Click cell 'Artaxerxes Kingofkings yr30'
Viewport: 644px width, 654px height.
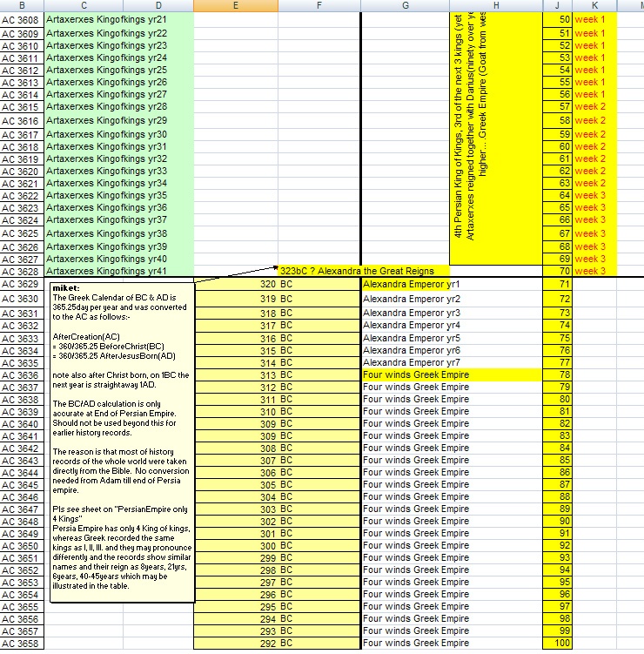[119, 134]
